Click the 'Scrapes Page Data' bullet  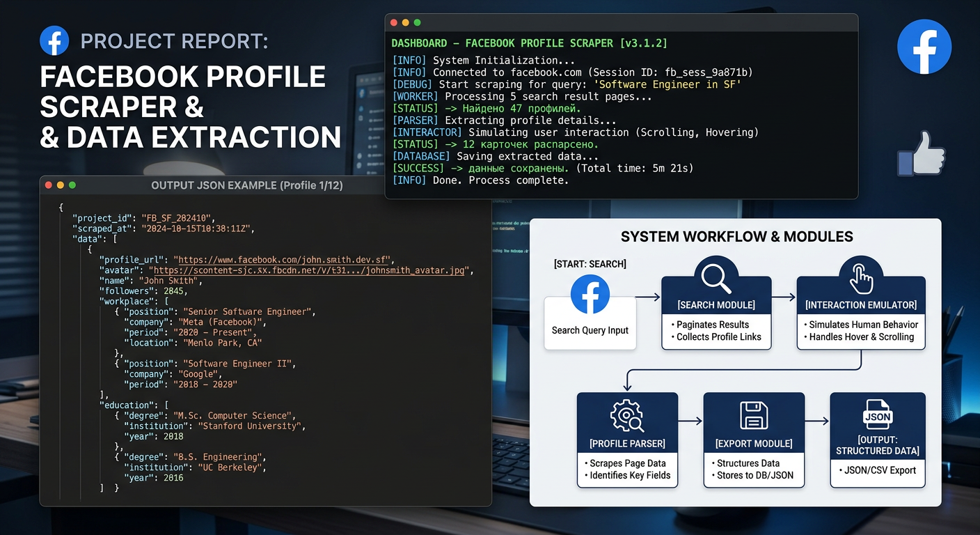(x=624, y=463)
